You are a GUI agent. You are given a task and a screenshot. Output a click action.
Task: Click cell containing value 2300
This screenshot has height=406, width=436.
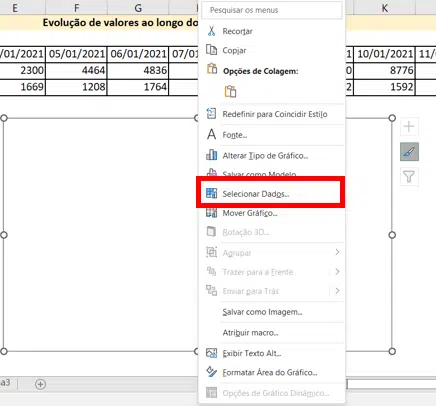22,70
